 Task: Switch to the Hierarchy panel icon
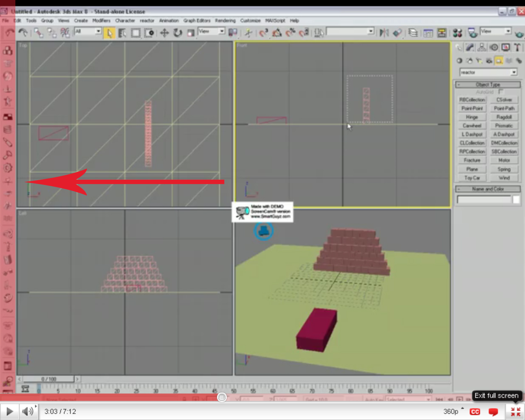(482, 48)
